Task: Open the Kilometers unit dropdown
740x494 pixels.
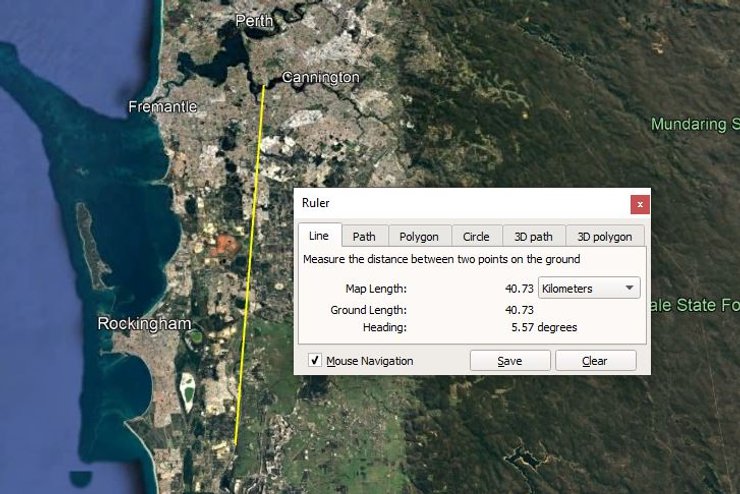Action: click(588, 288)
